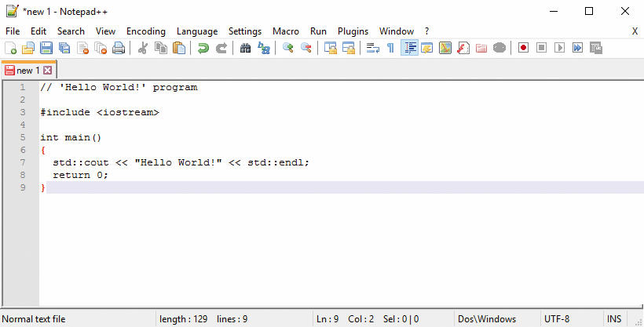Open the Replace dialog icon
The image size is (644, 327).
pyautogui.click(x=264, y=48)
